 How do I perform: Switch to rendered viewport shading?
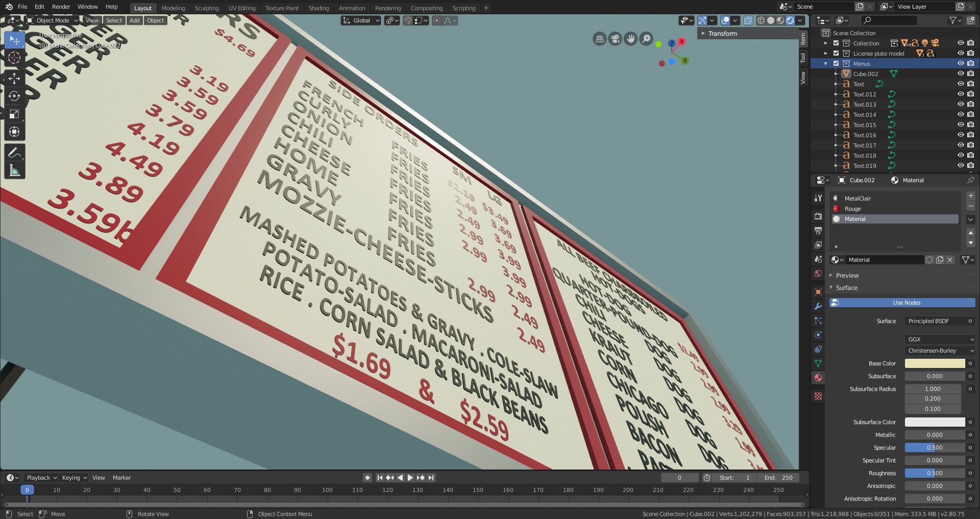(790, 20)
